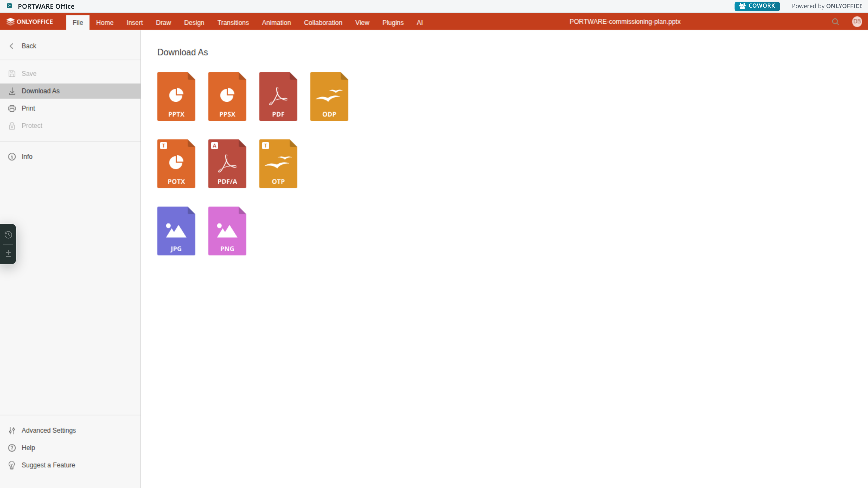
Task: Pick the OTP template format
Action: coord(278,164)
